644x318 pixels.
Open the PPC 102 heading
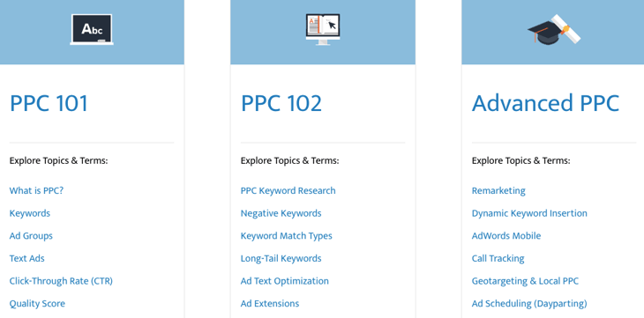point(281,103)
